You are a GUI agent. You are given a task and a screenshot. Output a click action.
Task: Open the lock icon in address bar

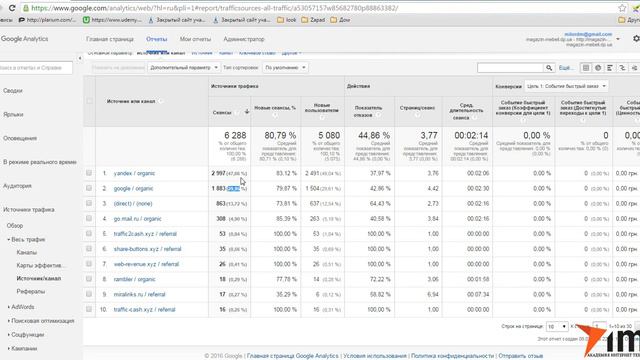[26, 8]
